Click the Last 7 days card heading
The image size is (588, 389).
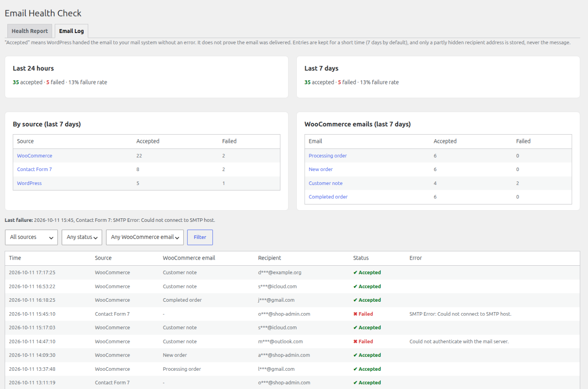point(322,69)
